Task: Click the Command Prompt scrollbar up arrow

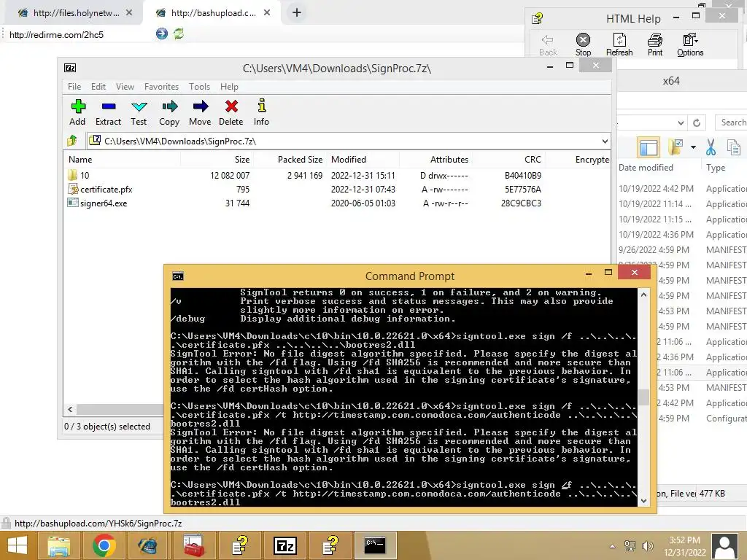Action: tap(643, 295)
